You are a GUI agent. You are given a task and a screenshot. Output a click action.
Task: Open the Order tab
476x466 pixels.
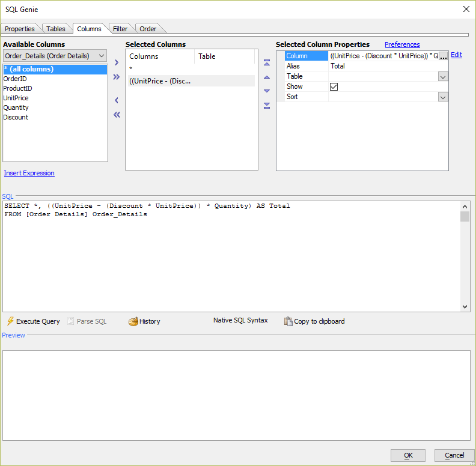pyautogui.click(x=148, y=29)
